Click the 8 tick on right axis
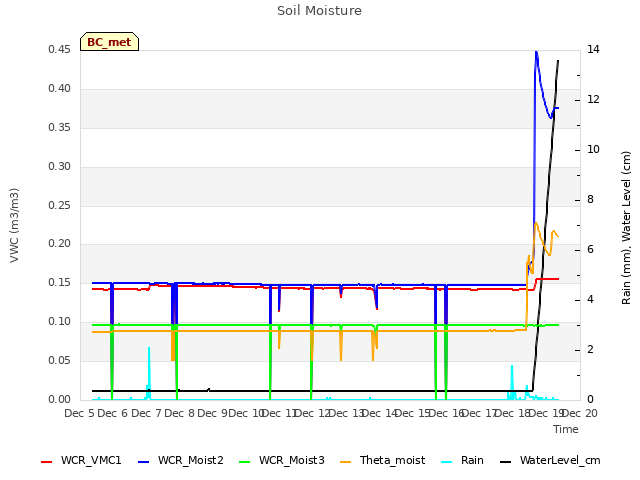 (591, 200)
